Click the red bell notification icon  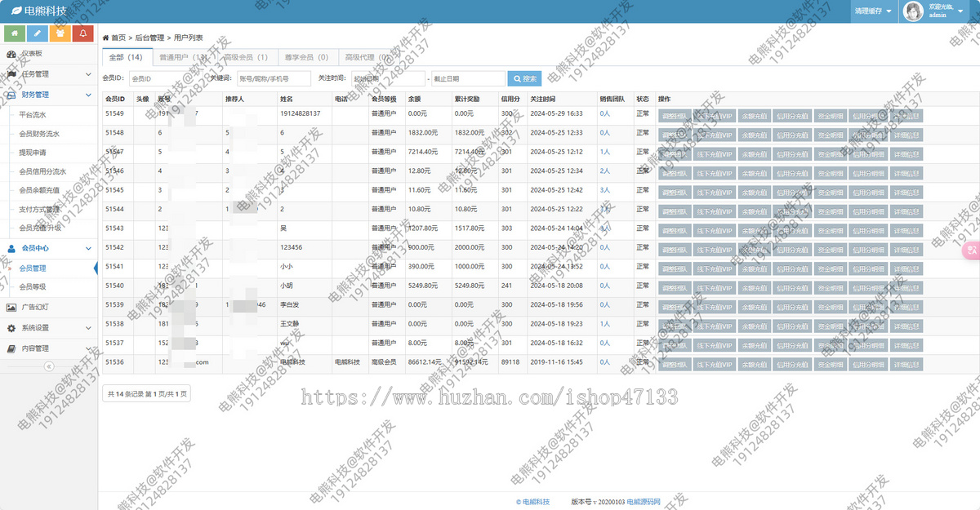[x=82, y=33]
